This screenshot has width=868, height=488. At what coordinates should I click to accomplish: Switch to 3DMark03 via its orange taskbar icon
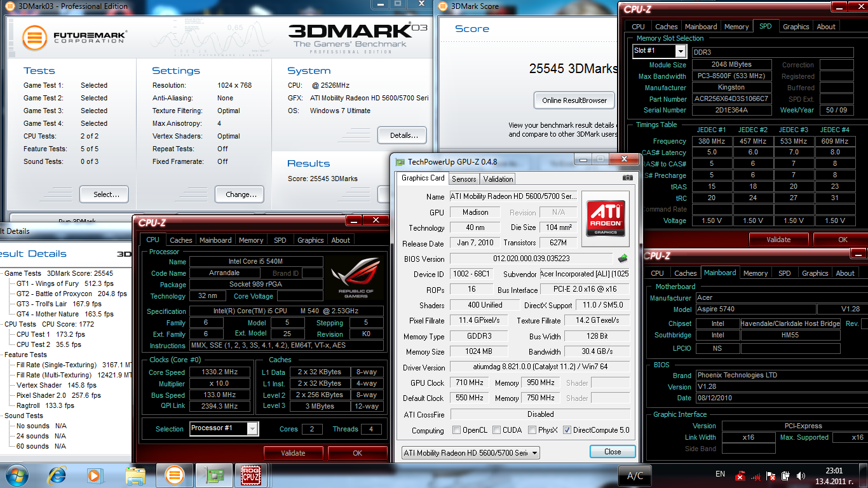pos(174,475)
